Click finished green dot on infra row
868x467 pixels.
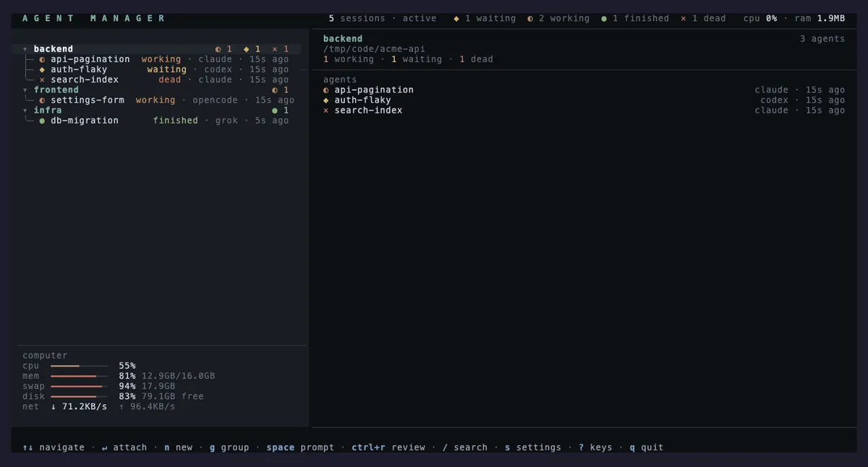(275, 110)
